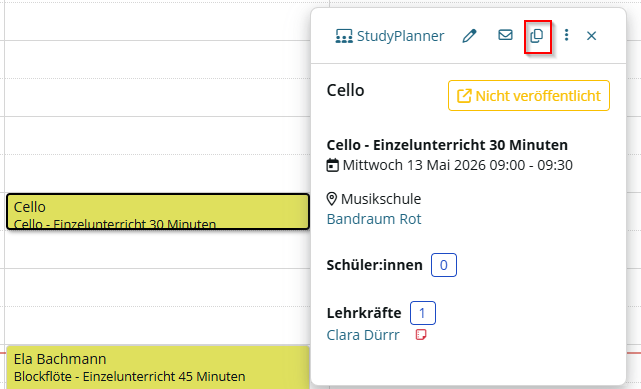Click the Schüler:innen label
The width and height of the screenshot is (641, 389).
374,265
